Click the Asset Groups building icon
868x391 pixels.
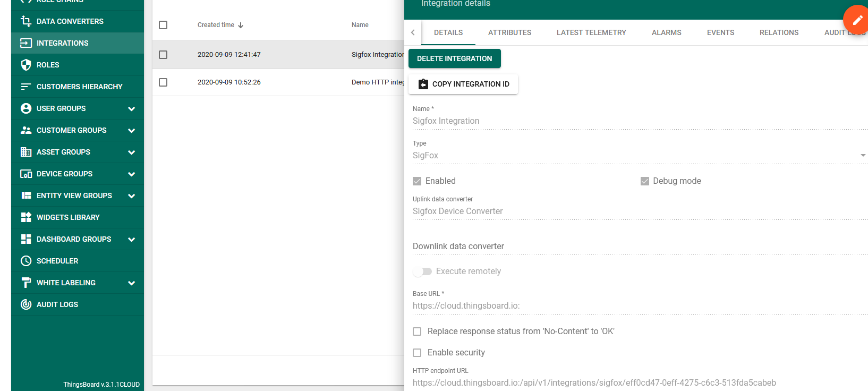click(x=26, y=152)
